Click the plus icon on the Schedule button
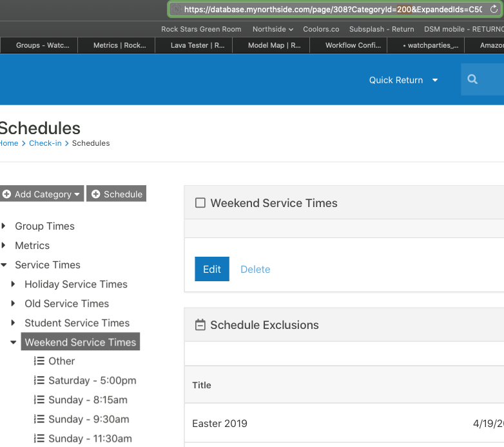Viewport: 504px width, 447px height. (96, 194)
